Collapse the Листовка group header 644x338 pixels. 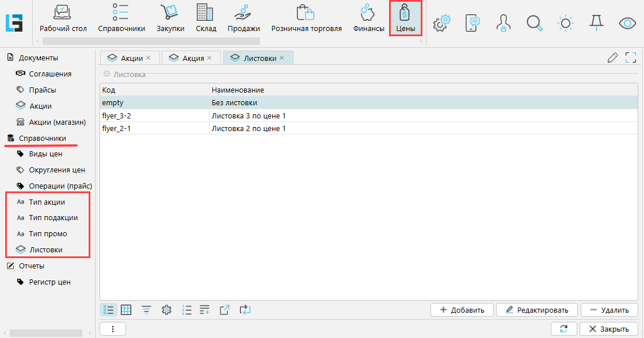(106, 74)
